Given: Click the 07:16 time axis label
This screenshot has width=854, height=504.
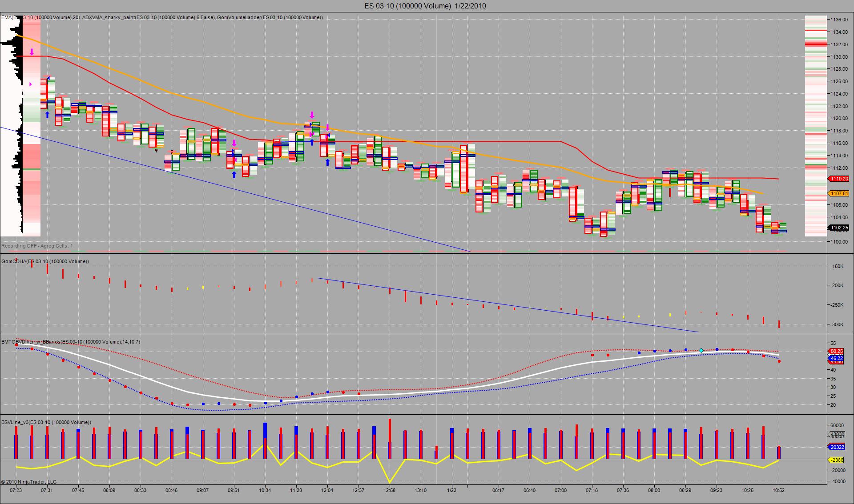Looking at the screenshot, I should (592, 490).
